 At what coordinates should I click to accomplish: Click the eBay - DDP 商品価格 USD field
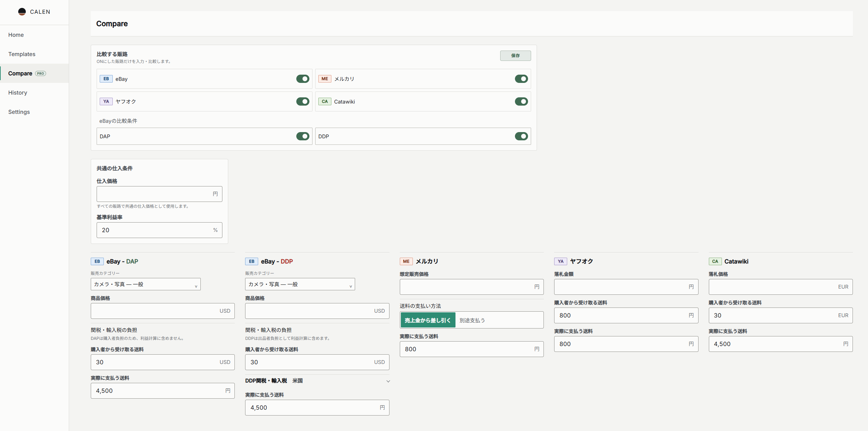(x=317, y=311)
